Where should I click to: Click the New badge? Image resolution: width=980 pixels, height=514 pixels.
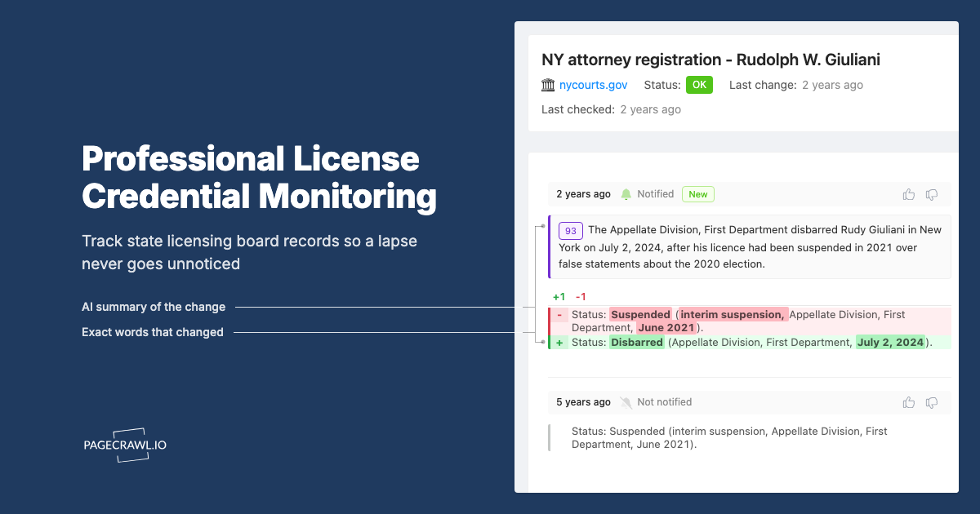[x=698, y=194]
